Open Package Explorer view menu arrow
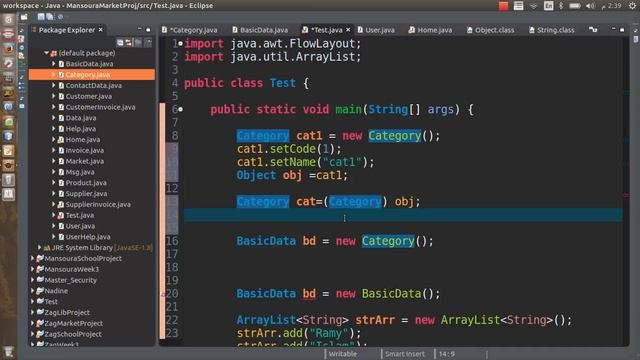Image resolution: width=640 pixels, height=360 pixels. (x=148, y=42)
